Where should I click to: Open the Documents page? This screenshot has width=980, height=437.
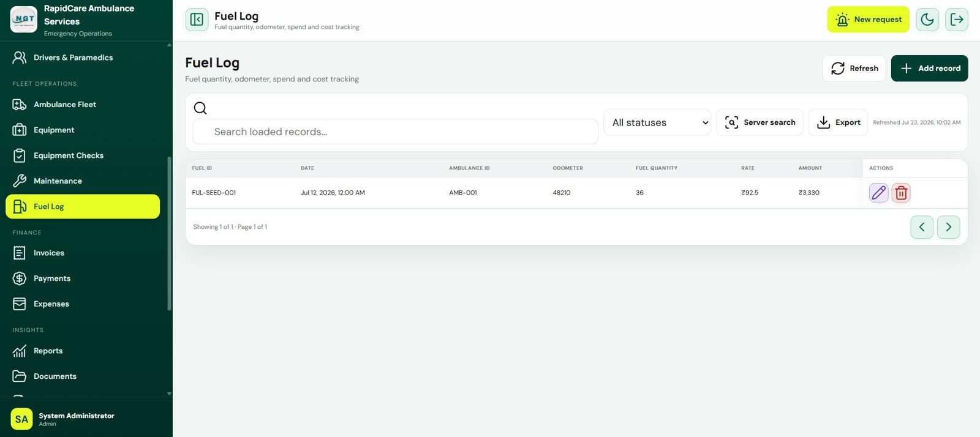(x=83, y=376)
